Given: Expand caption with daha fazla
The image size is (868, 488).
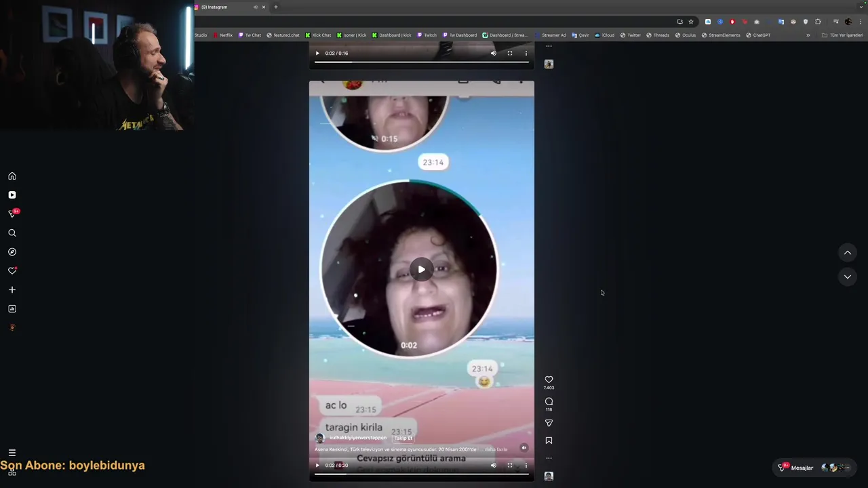Looking at the screenshot, I should [496, 449].
